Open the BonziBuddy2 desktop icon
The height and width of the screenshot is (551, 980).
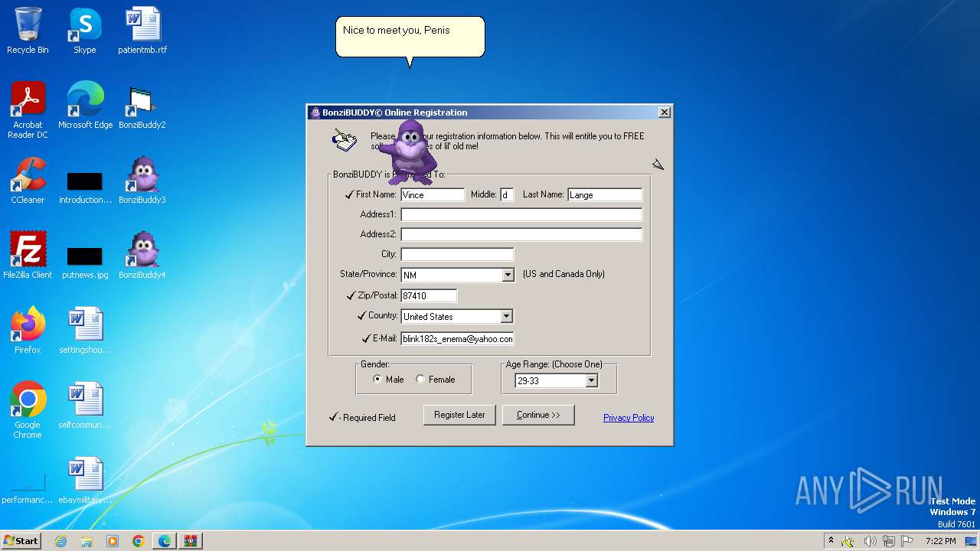(142, 106)
